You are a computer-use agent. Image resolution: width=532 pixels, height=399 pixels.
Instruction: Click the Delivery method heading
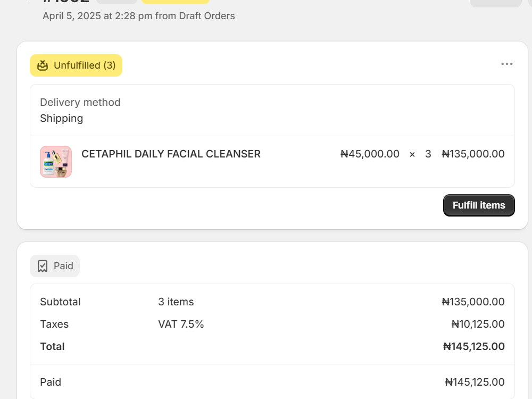coord(80,103)
